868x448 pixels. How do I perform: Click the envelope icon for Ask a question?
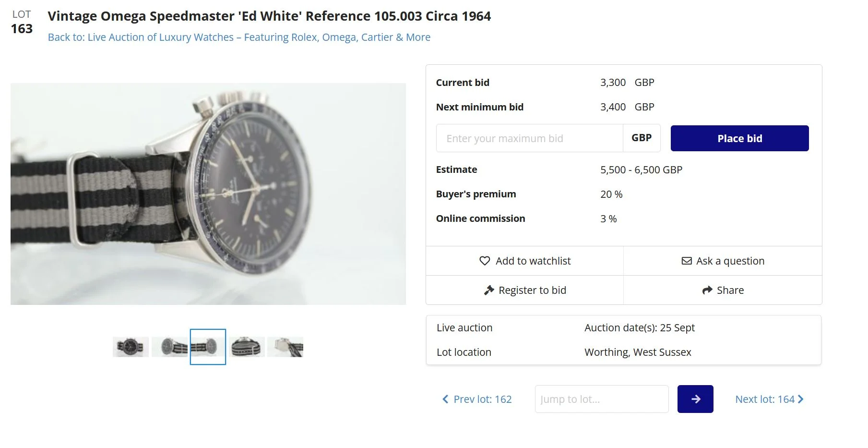pyautogui.click(x=687, y=261)
